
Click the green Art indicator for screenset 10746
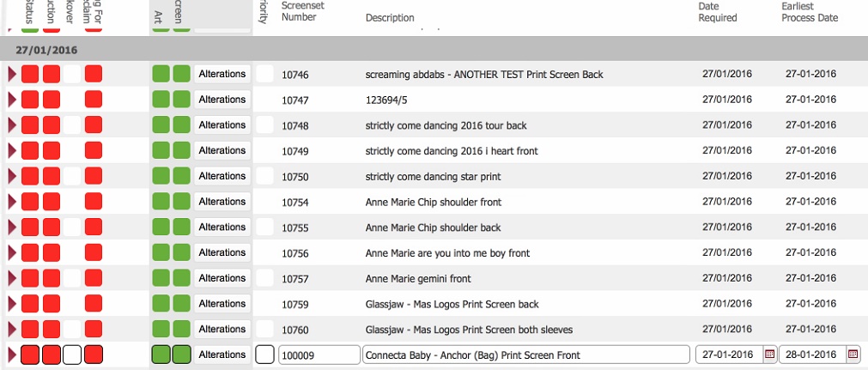(x=161, y=75)
